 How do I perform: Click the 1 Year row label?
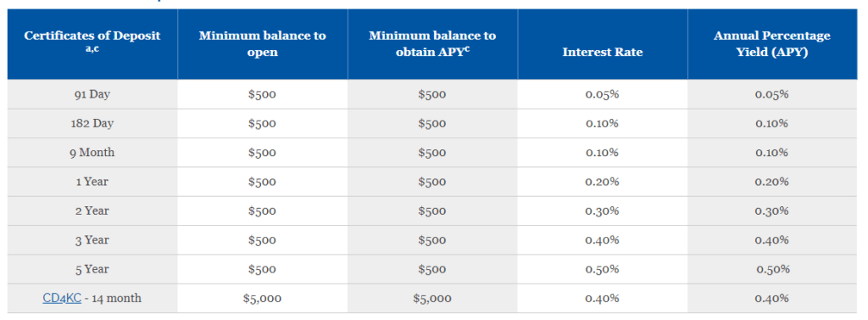92,182
